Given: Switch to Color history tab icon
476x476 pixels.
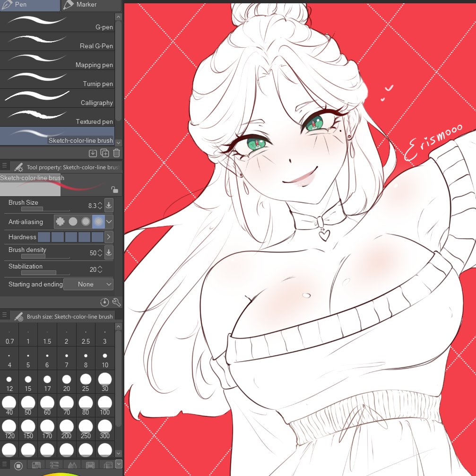Looking at the screenshot, I should point(90,465).
